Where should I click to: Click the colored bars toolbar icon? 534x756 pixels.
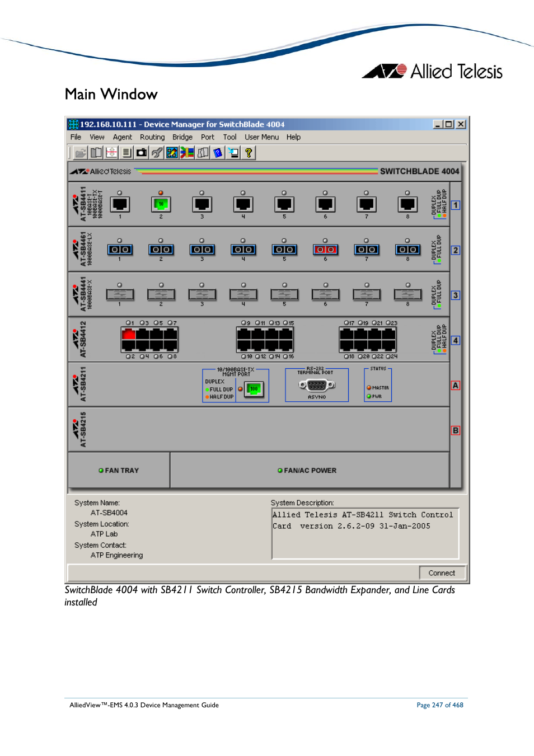pyautogui.click(x=187, y=152)
